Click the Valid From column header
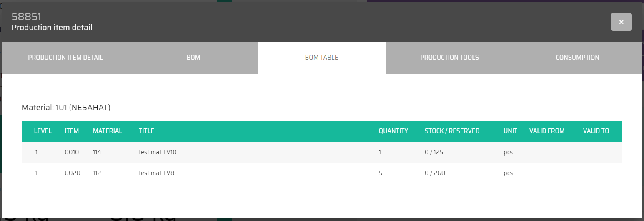The height and width of the screenshot is (221, 644). pyautogui.click(x=547, y=131)
